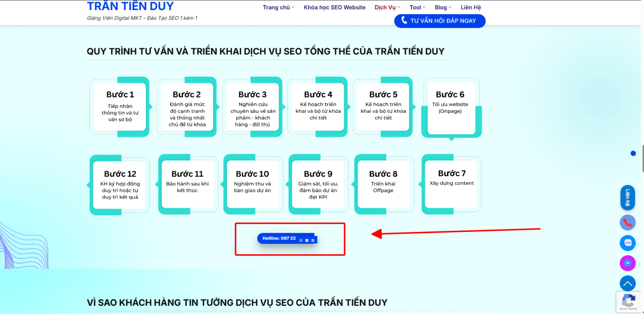Open the Liên Hệ menu item
Viewport: 644px width, 314px height.
point(471,7)
